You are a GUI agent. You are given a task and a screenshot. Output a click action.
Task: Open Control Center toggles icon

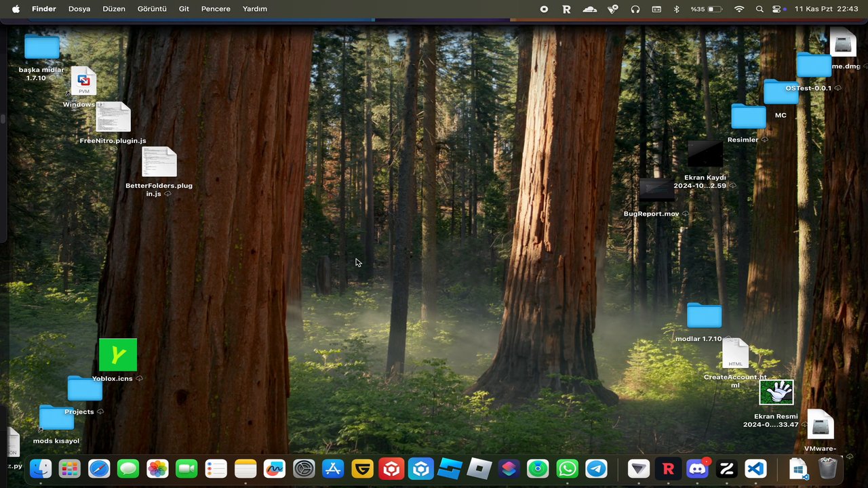click(777, 9)
